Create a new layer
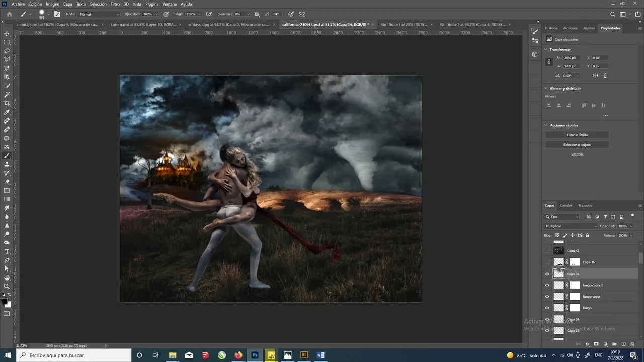 pyautogui.click(x=623, y=344)
